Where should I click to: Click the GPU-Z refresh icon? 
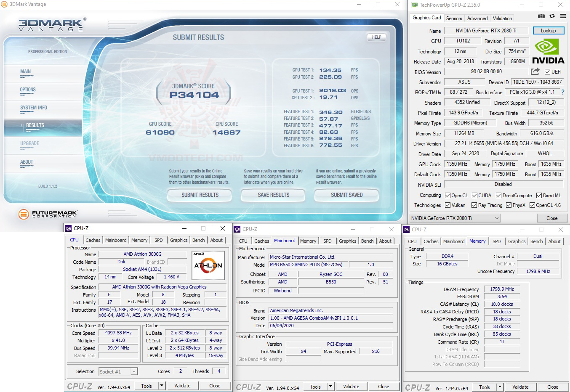click(x=552, y=16)
